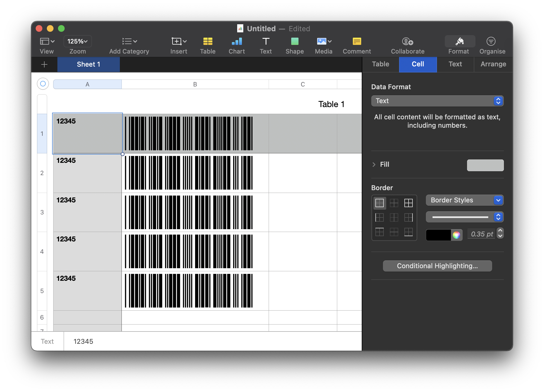Click the Table 1 title
This screenshot has height=392, width=544.
coord(331,104)
